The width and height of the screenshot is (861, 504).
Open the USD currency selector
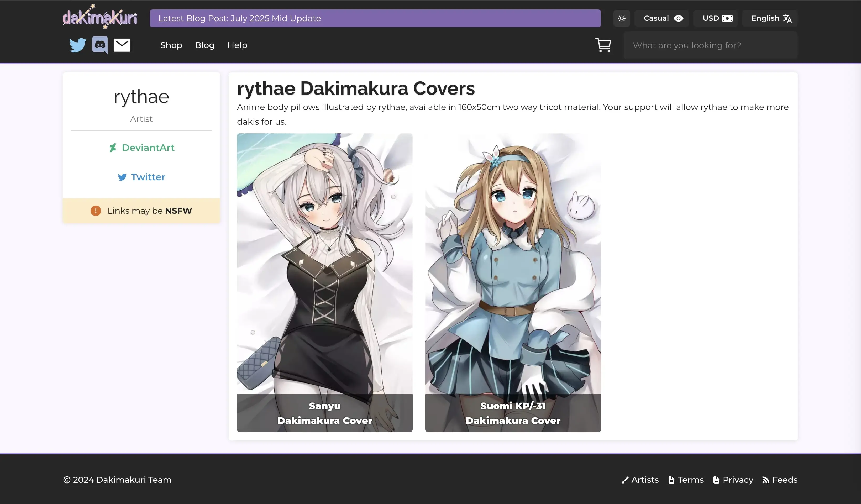coord(716,18)
